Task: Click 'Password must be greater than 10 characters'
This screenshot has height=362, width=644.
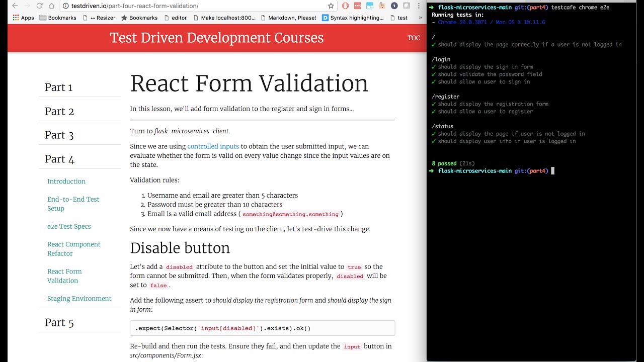Action: 215,205
